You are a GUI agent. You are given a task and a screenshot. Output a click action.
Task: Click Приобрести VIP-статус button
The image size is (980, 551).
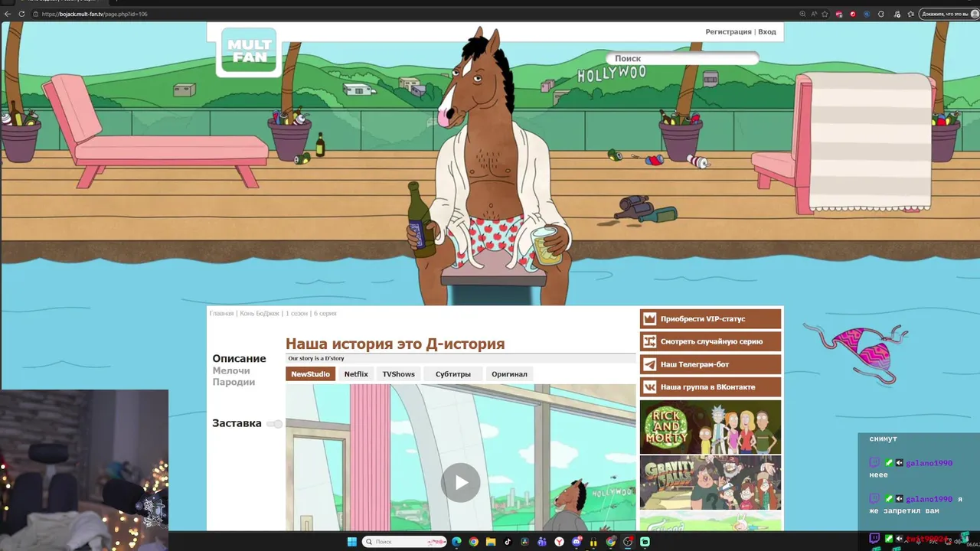point(710,319)
